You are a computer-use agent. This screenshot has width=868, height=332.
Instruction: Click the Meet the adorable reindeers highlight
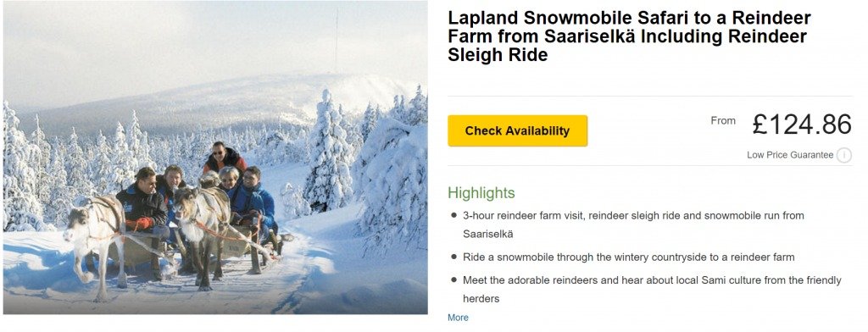pos(652,290)
